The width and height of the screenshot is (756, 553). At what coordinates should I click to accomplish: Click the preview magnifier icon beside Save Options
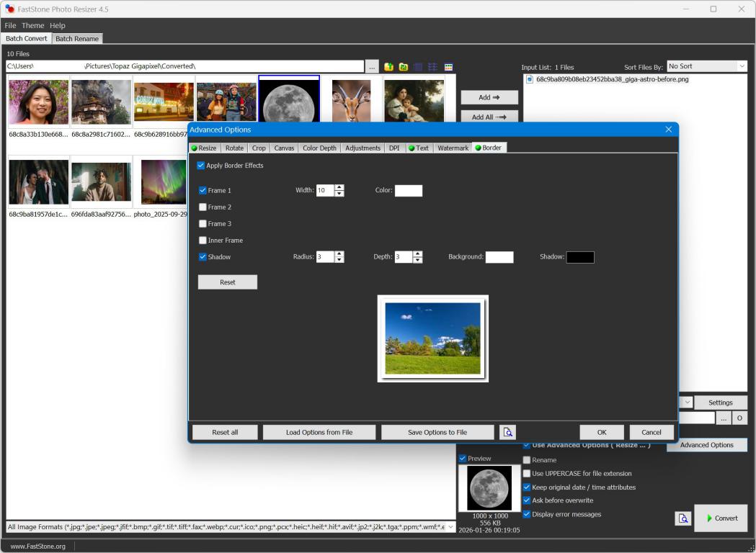pyautogui.click(x=507, y=432)
